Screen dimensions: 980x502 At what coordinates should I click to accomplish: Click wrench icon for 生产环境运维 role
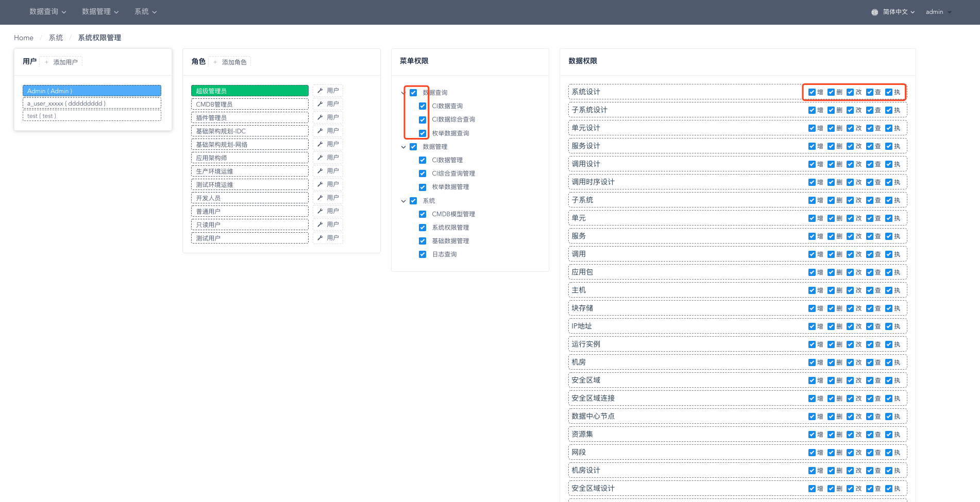[x=320, y=171]
